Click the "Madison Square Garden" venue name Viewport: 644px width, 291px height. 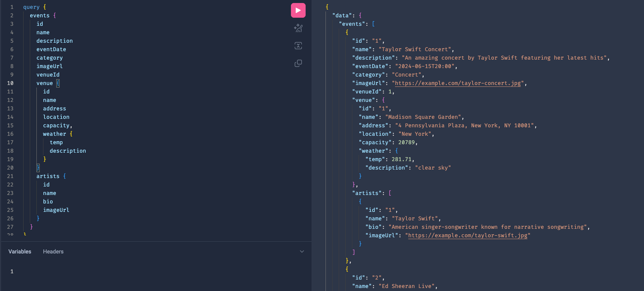[x=423, y=117]
